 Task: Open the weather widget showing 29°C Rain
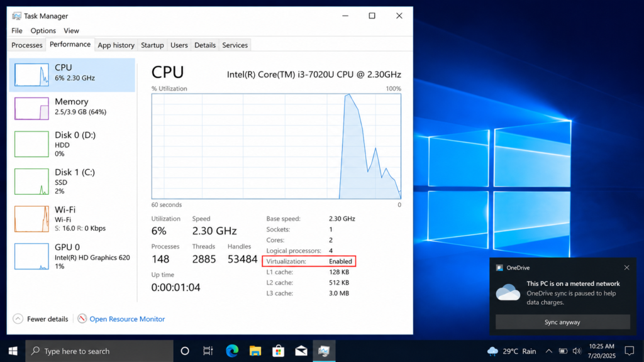pyautogui.click(x=511, y=351)
